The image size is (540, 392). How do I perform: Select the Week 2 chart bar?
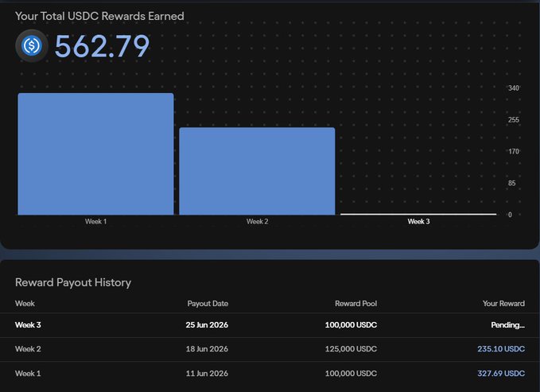[x=257, y=171]
